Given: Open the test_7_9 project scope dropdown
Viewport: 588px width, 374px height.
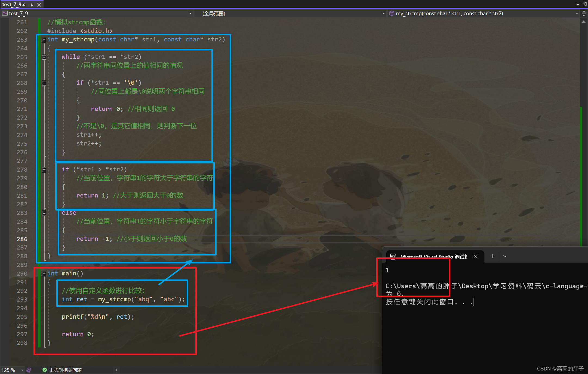Looking at the screenshot, I should click(190, 13).
